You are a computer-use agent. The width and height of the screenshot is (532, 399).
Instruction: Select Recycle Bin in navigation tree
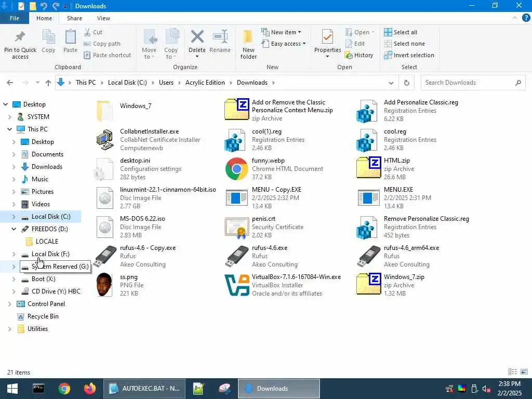(43, 316)
